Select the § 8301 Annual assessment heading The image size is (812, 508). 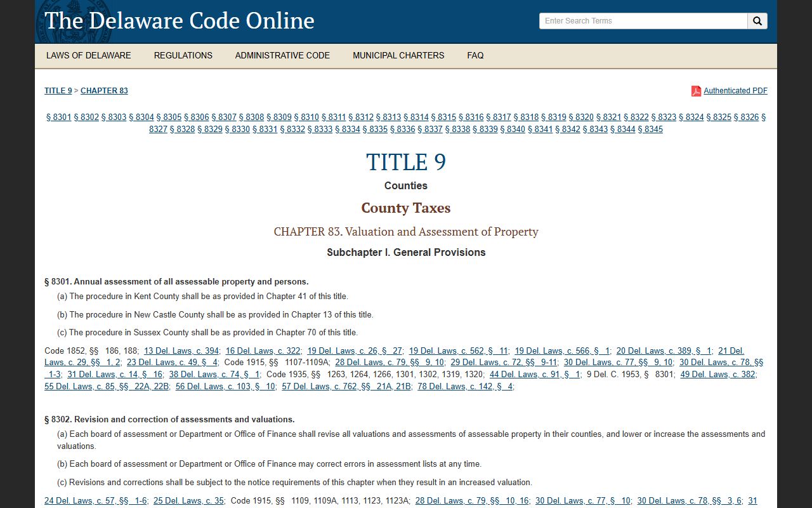176,282
